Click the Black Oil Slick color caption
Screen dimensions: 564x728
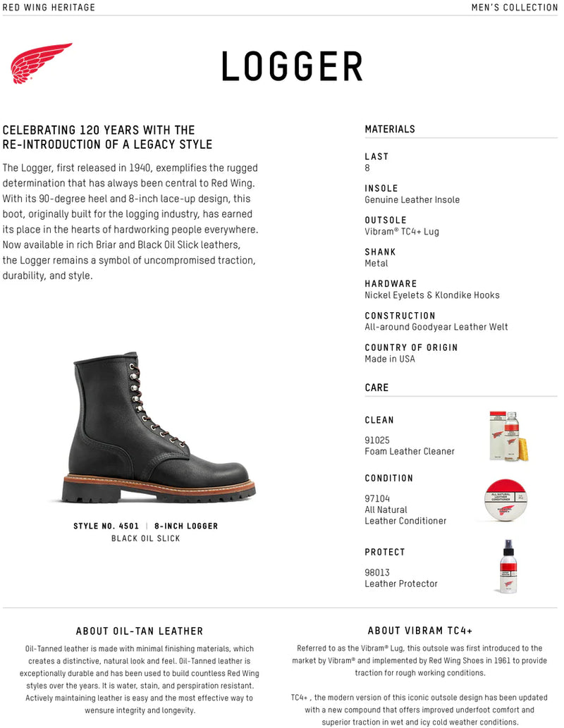point(145,538)
